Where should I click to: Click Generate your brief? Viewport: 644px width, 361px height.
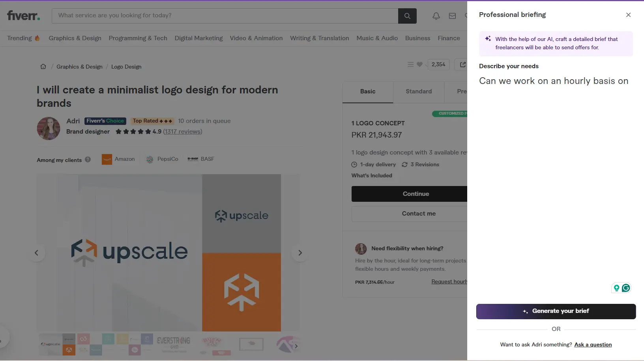click(556, 311)
